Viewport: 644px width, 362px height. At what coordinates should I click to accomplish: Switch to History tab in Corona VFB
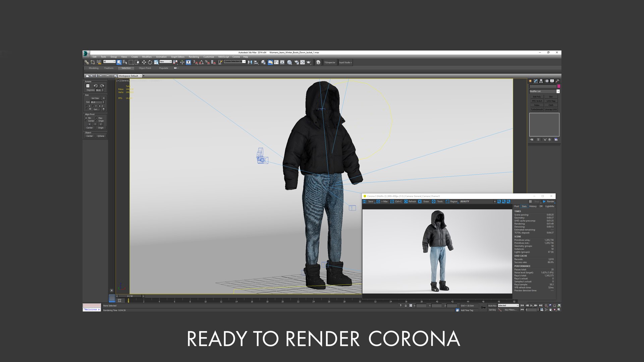[x=533, y=206]
